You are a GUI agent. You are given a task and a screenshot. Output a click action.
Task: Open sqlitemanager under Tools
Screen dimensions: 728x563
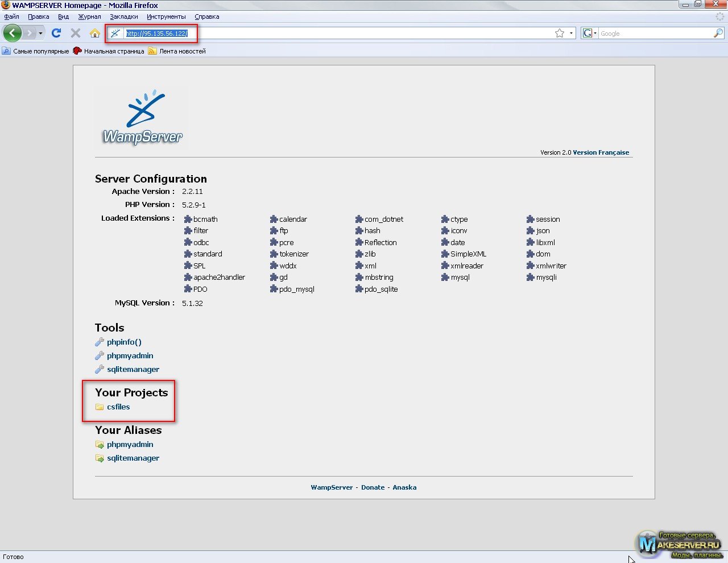[133, 369]
